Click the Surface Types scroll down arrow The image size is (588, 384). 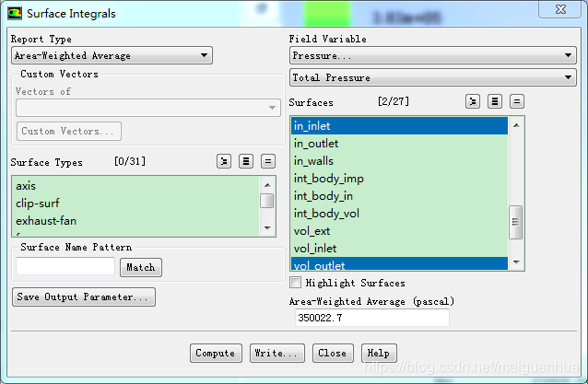[x=267, y=227]
